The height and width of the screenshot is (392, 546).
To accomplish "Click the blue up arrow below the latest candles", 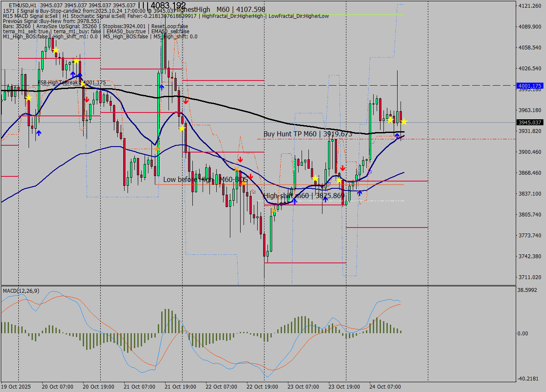I will pos(397,136).
